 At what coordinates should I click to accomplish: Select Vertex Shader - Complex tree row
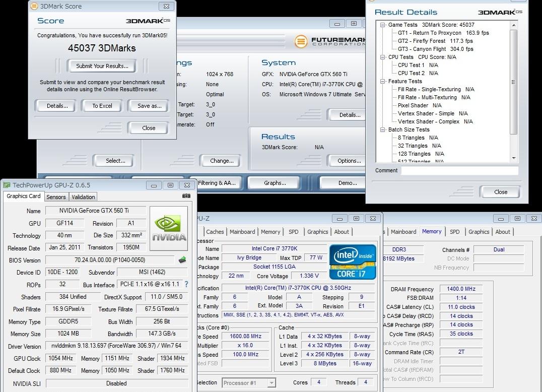pyautogui.click(x=435, y=121)
